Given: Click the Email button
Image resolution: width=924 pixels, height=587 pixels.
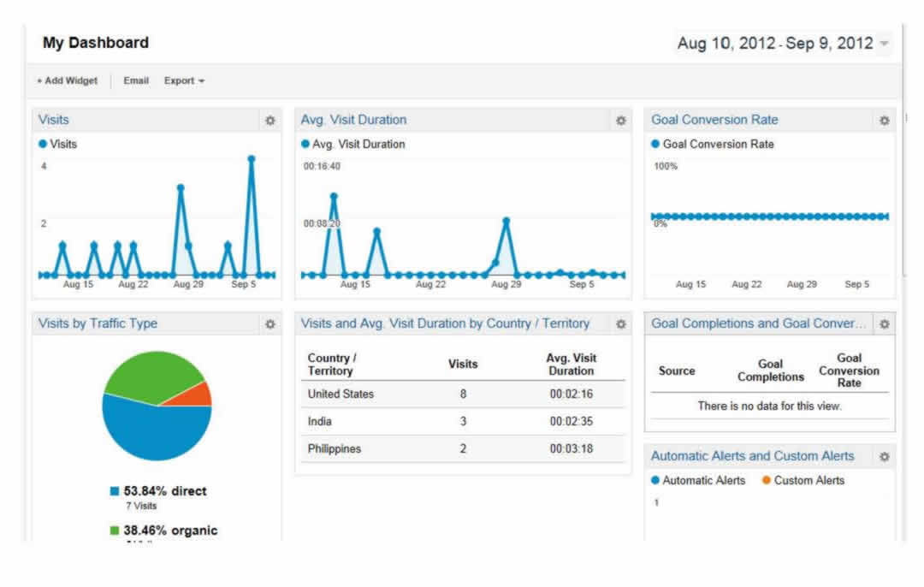Looking at the screenshot, I should 136,80.
